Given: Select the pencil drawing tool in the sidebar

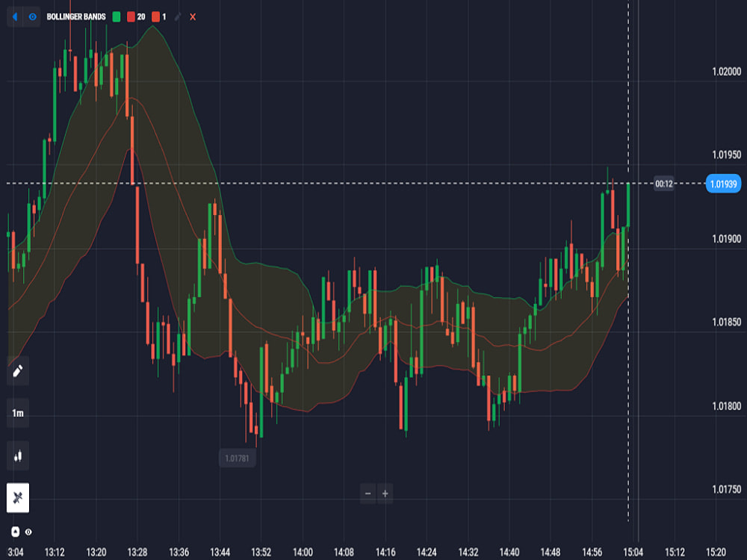Looking at the screenshot, I should pyautogui.click(x=18, y=370).
